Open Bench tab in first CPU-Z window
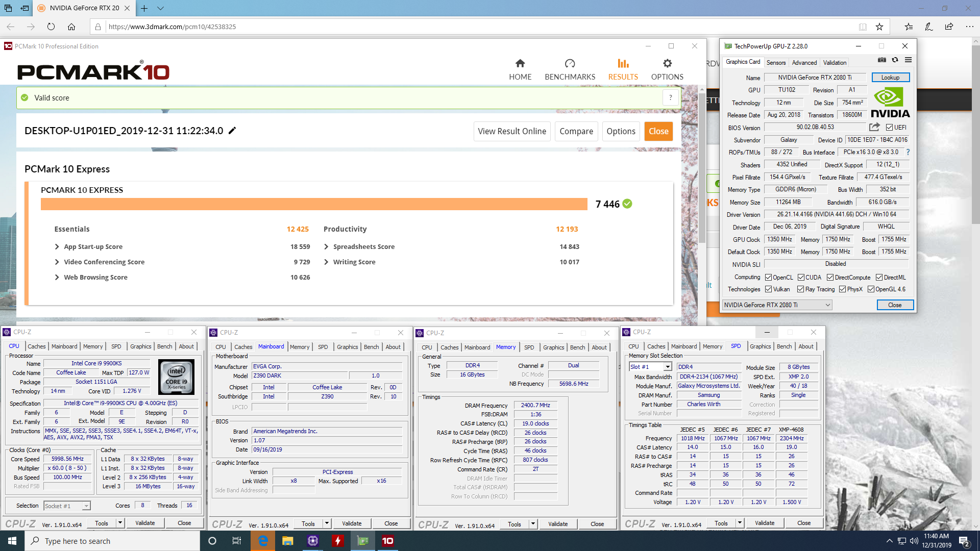This screenshot has height=551, width=980. click(x=164, y=346)
